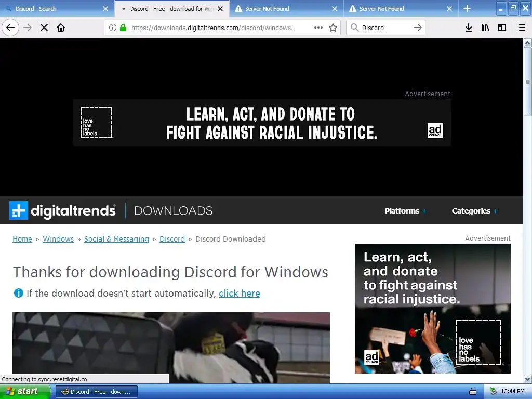
Task: Submit search with the arrow button
Action: pyautogui.click(x=418, y=28)
